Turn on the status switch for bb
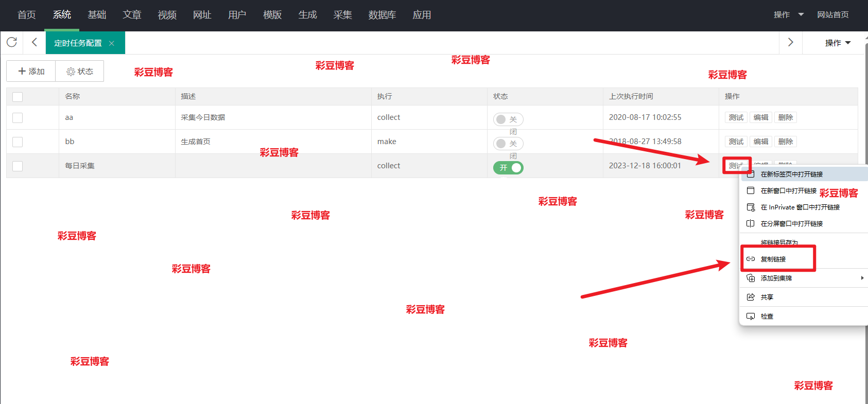 point(508,144)
